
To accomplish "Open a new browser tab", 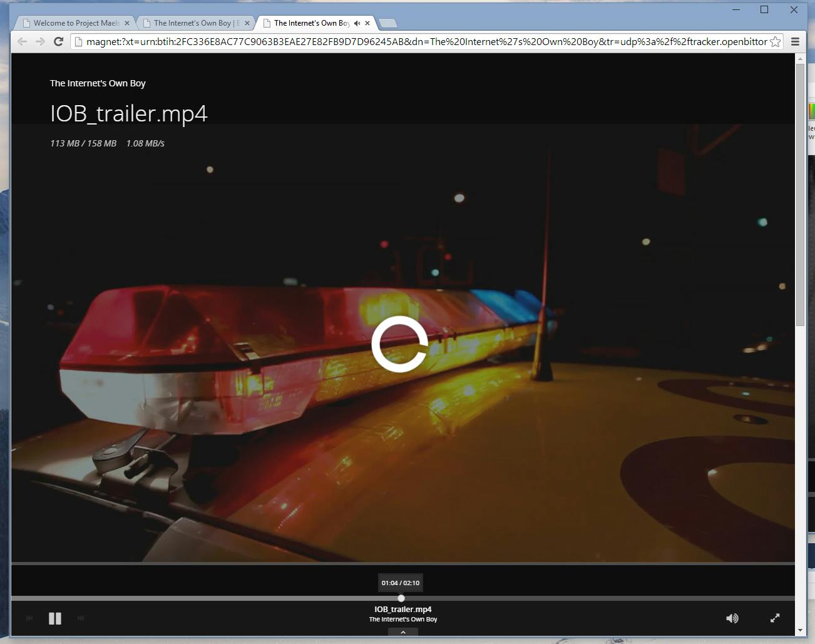I will (388, 23).
